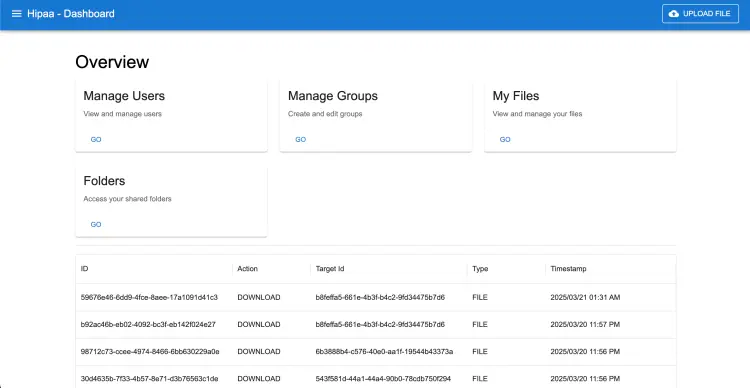The height and width of the screenshot is (388, 750).
Task: Open My Files via GO
Action: coord(505,140)
